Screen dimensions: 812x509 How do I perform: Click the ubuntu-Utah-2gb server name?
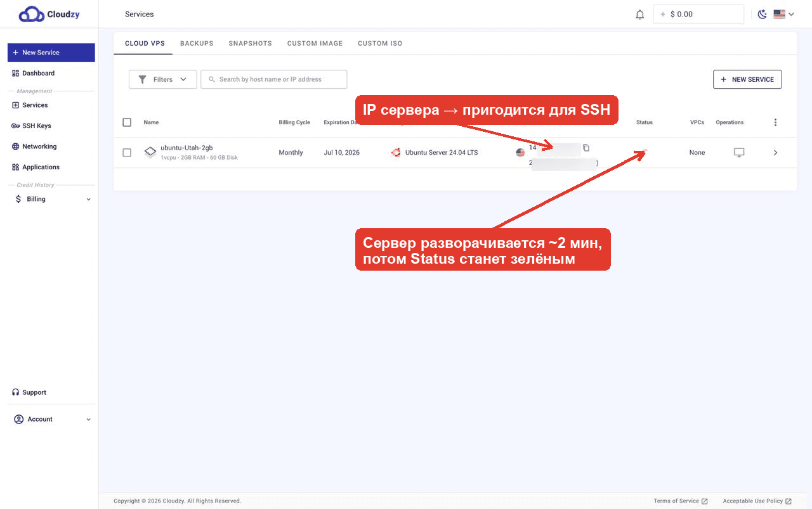[187, 148]
